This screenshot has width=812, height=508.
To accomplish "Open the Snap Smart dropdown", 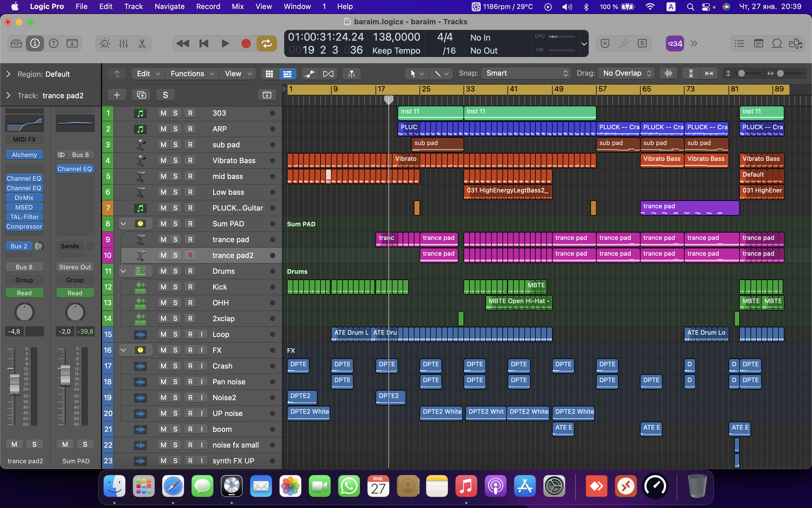I will click(x=526, y=73).
